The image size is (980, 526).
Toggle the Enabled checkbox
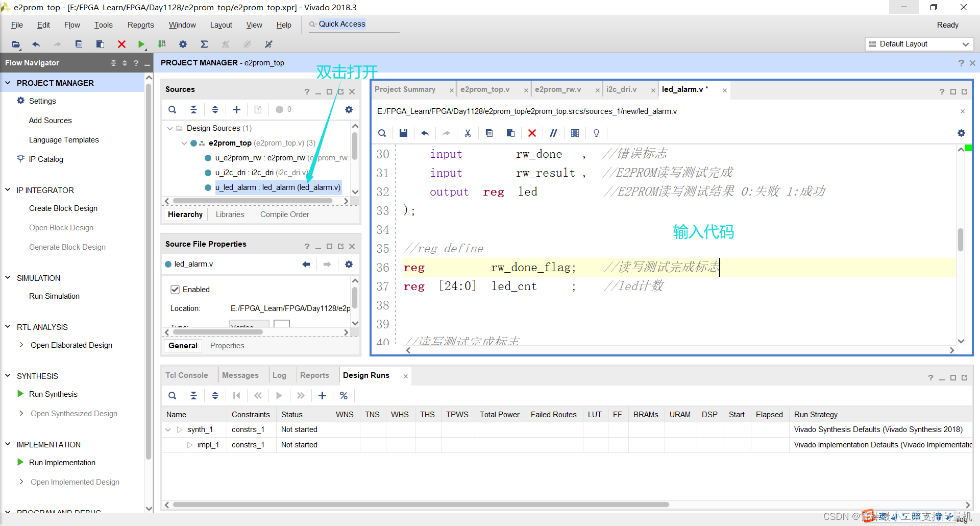click(x=175, y=290)
